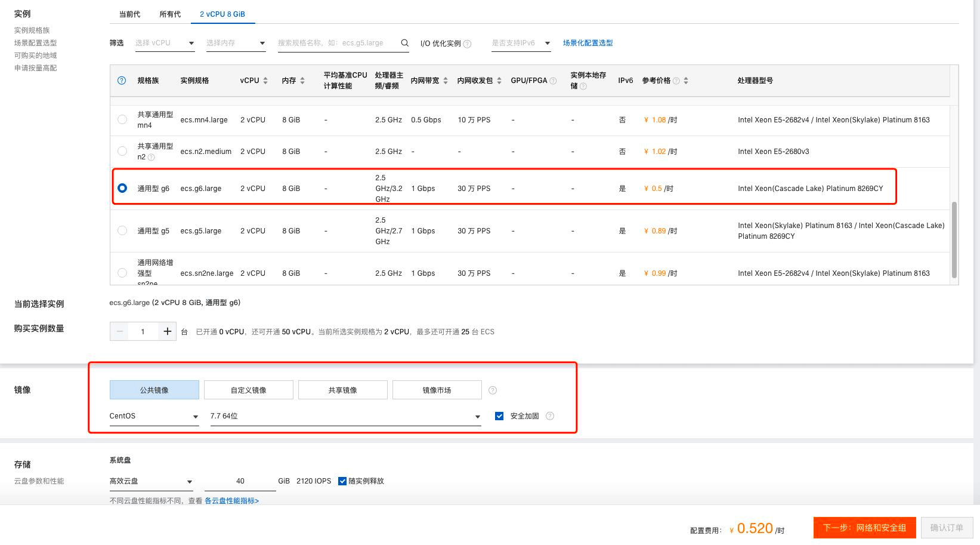The width and height of the screenshot is (980, 545).
Task: Open 选择 vCPU filter dropdown
Action: 165,43
